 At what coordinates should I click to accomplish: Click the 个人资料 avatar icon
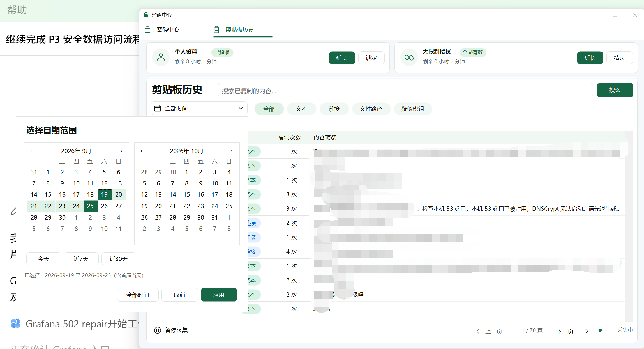click(161, 58)
